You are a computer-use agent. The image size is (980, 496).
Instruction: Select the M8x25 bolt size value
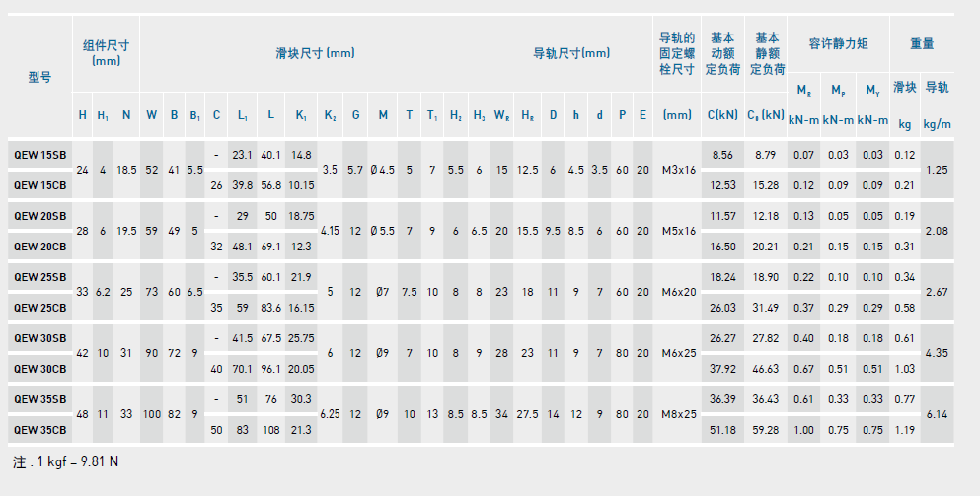[x=678, y=414]
